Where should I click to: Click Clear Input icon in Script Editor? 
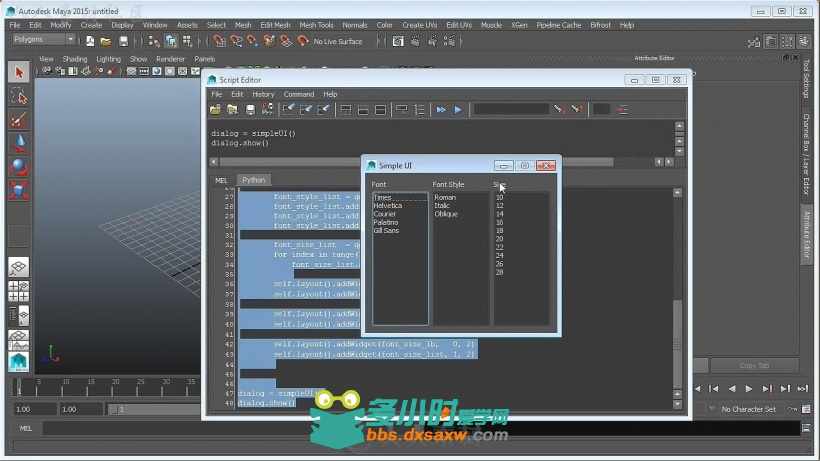click(306, 109)
